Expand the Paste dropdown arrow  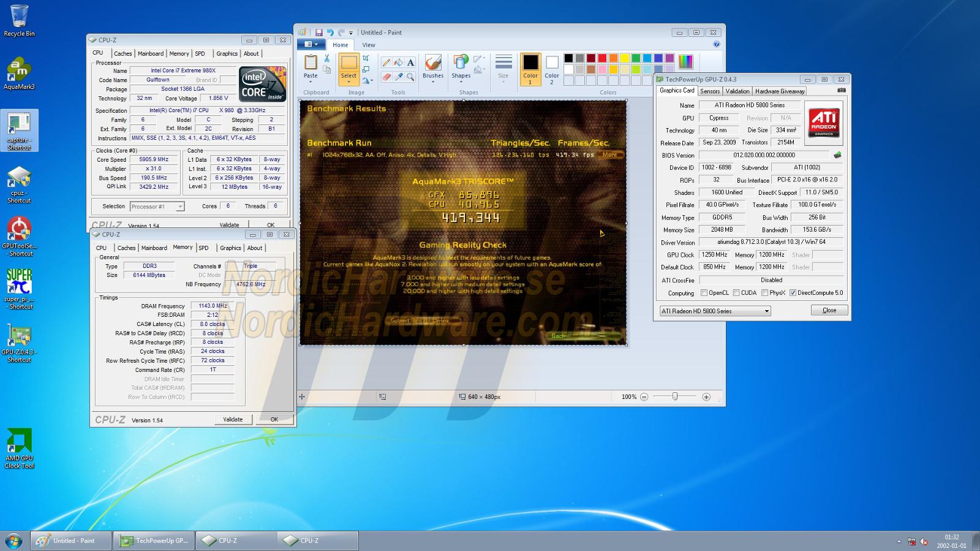(x=311, y=82)
